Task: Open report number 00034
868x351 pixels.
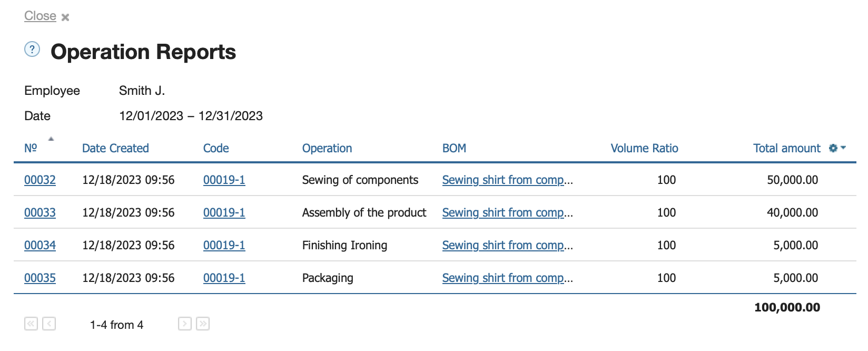Action: [x=40, y=245]
